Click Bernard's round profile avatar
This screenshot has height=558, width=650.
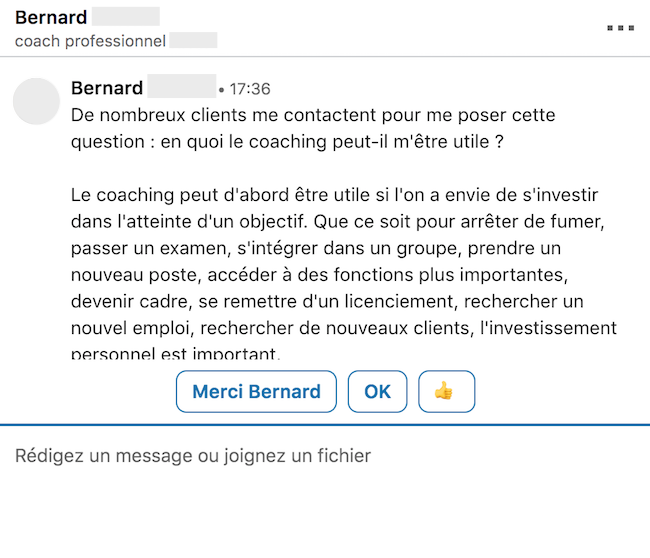click(x=36, y=100)
